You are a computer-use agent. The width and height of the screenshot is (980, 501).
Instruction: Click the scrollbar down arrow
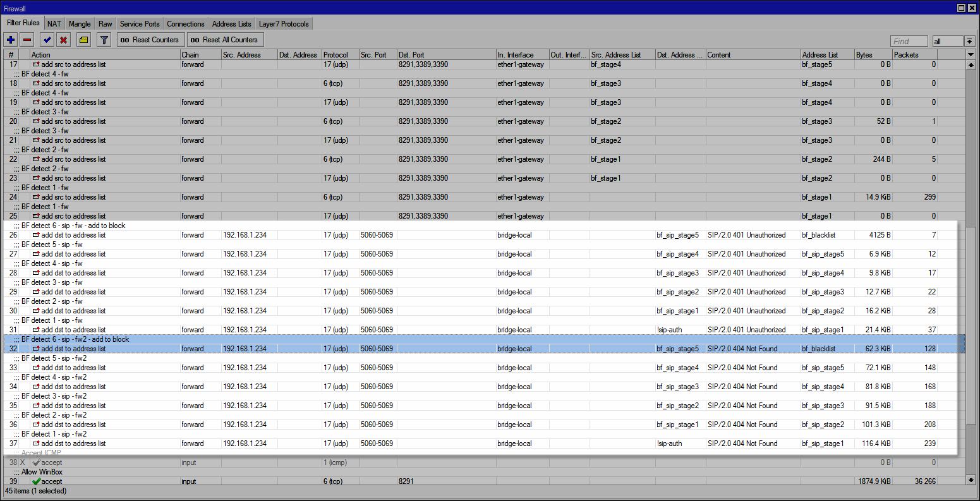point(971,481)
